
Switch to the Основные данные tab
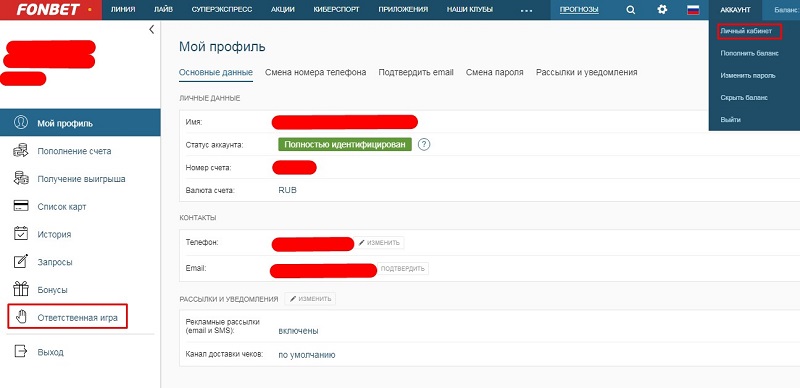point(216,72)
